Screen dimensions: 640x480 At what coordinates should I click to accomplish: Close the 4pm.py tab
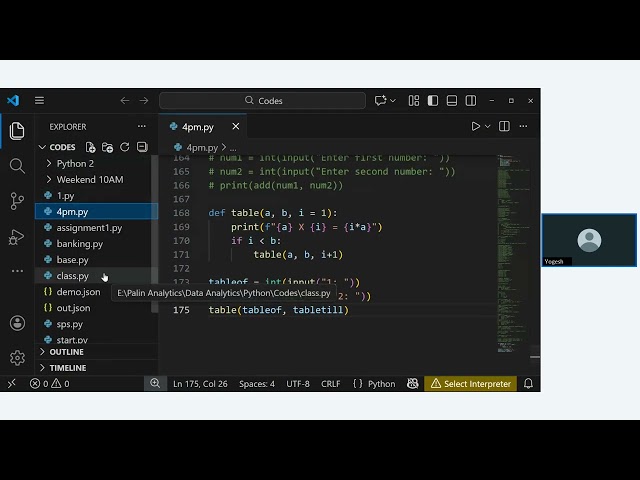point(236,127)
